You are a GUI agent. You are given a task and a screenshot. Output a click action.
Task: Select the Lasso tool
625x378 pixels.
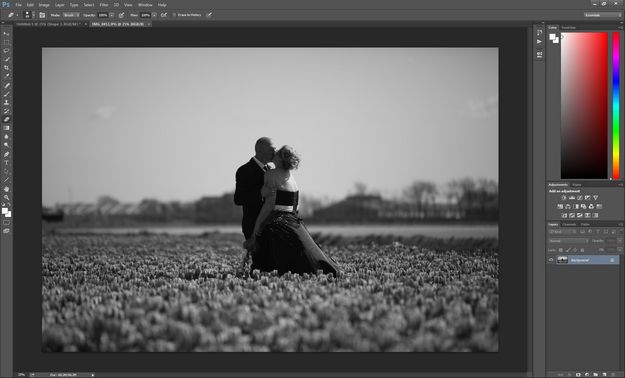tap(6, 51)
